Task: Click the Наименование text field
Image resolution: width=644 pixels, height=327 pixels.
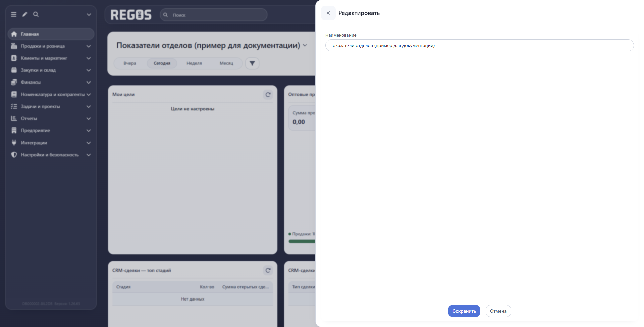Action: click(x=480, y=45)
